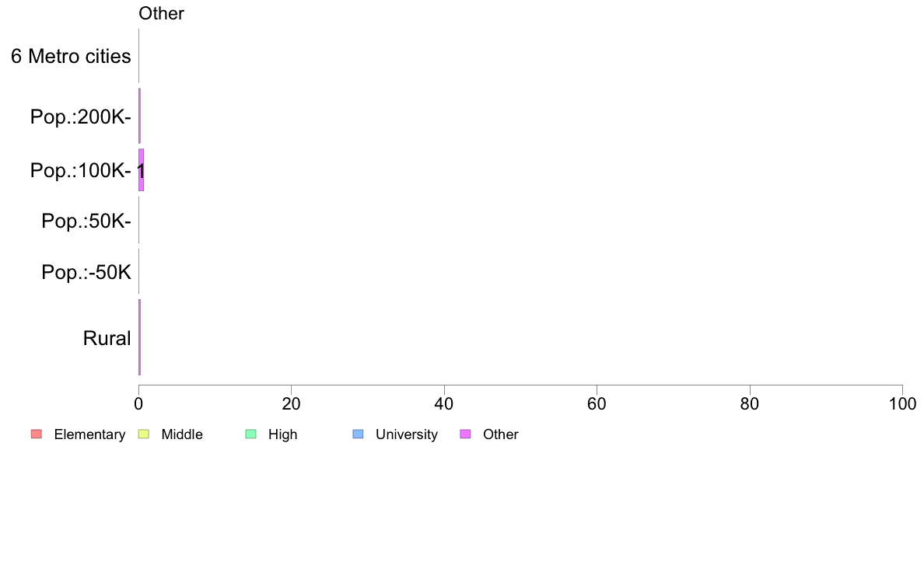Select the Elementary legend label
This screenshot has height=572, width=924.
(89, 434)
